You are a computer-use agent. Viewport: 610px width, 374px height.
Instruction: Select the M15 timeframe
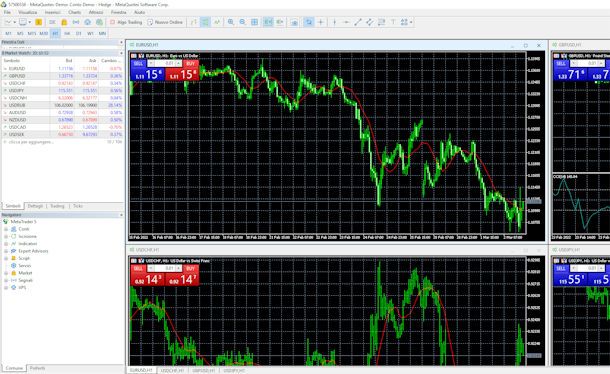click(32, 33)
